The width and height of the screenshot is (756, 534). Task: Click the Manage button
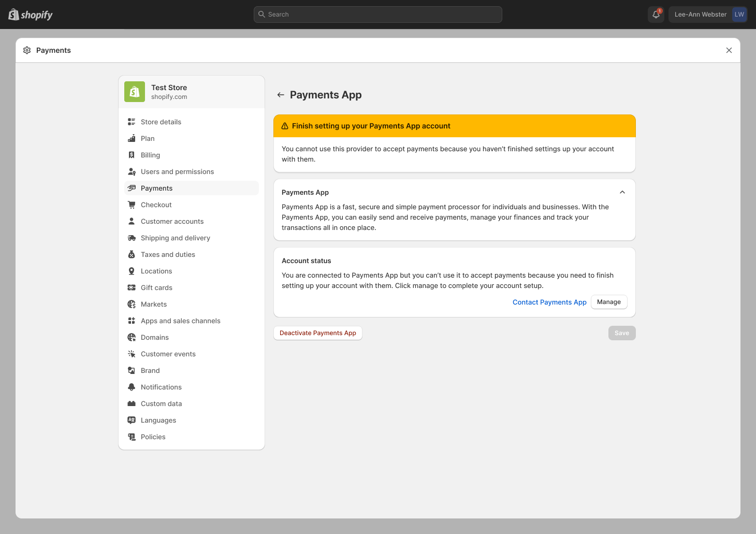(609, 302)
